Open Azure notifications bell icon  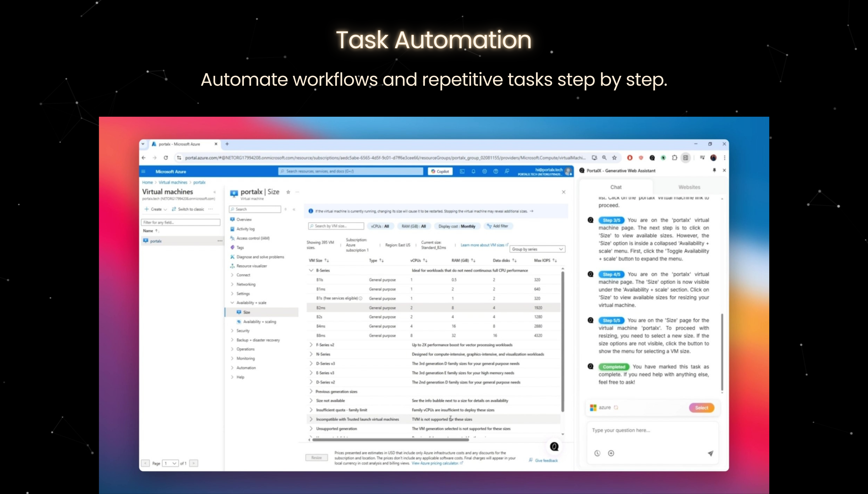point(473,171)
